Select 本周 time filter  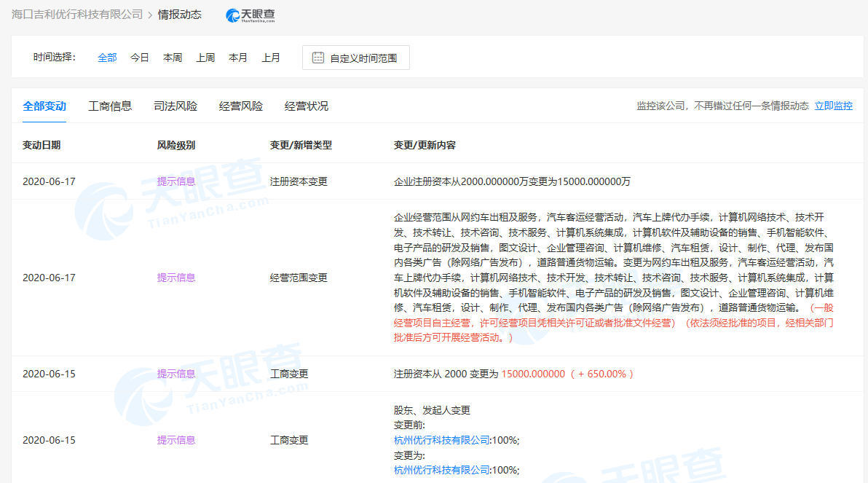pyautogui.click(x=173, y=58)
